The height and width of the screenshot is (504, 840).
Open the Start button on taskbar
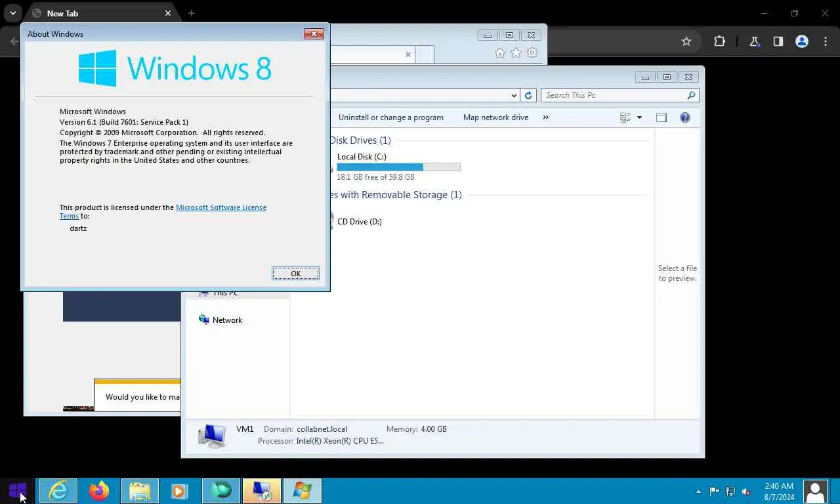18,490
